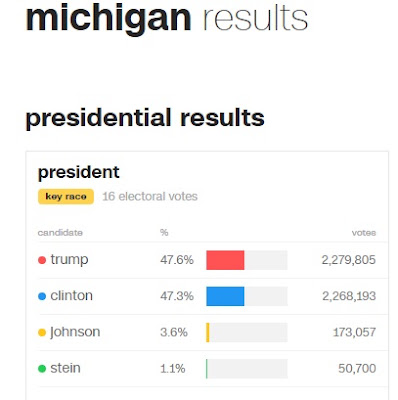
Task: Click the yellow dot beside johnson
Action: [42, 332]
